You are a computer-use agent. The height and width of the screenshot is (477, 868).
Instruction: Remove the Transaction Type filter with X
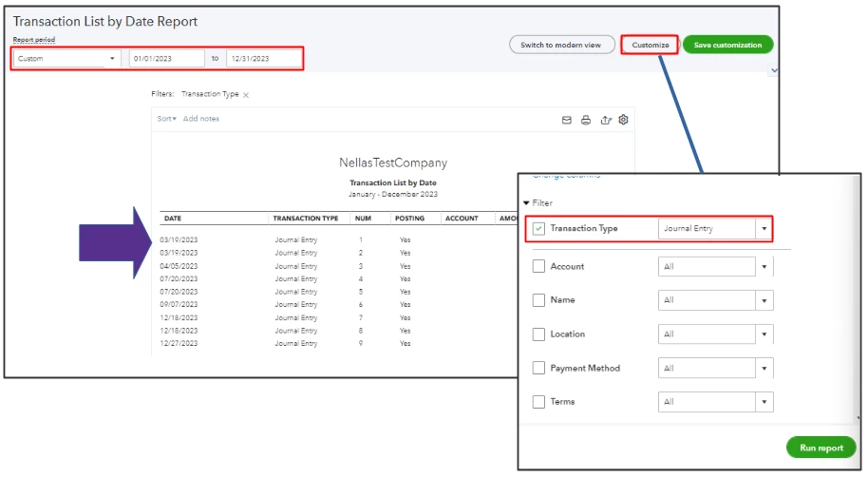(246, 95)
